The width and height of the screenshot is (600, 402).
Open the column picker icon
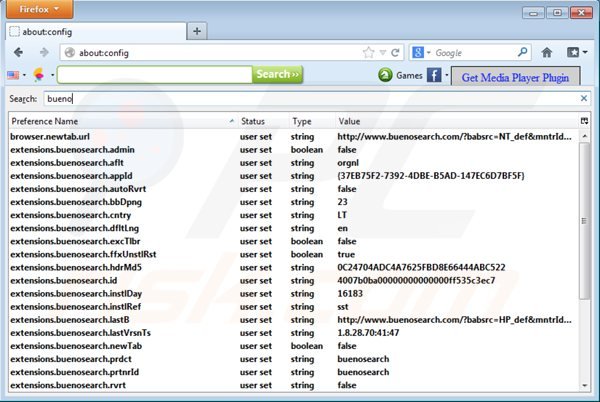(584, 121)
